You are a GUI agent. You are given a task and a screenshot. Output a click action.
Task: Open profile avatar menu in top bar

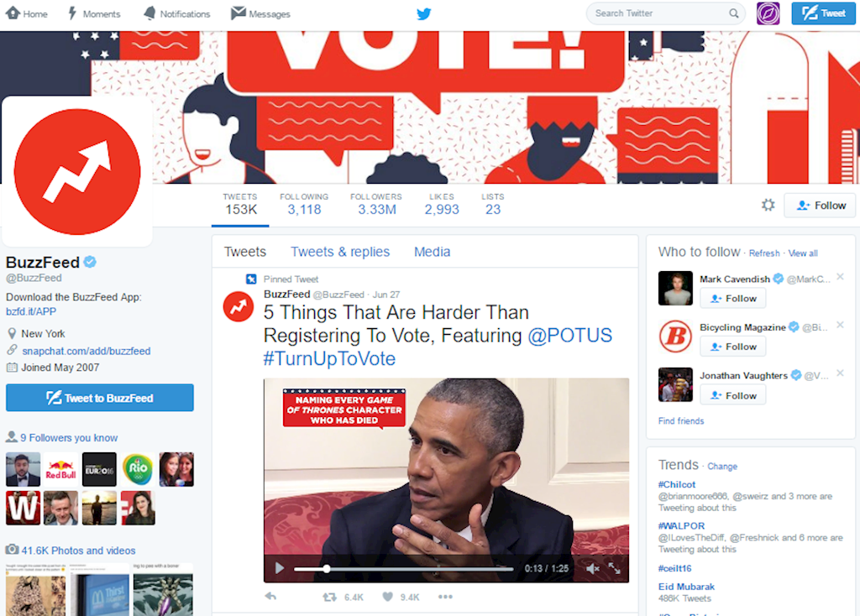click(x=768, y=13)
